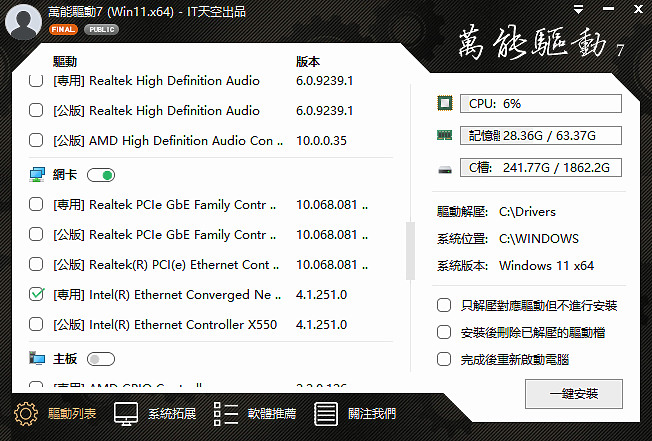Image resolution: width=652 pixels, height=441 pixels.
Task: Open the user avatar profile icon
Action: click(x=23, y=22)
